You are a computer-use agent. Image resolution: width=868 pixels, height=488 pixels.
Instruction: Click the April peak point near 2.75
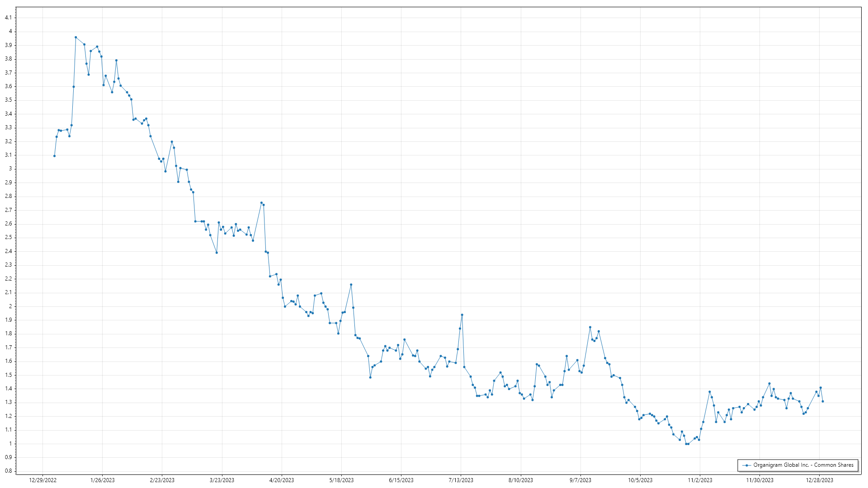click(x=261, y=203)
